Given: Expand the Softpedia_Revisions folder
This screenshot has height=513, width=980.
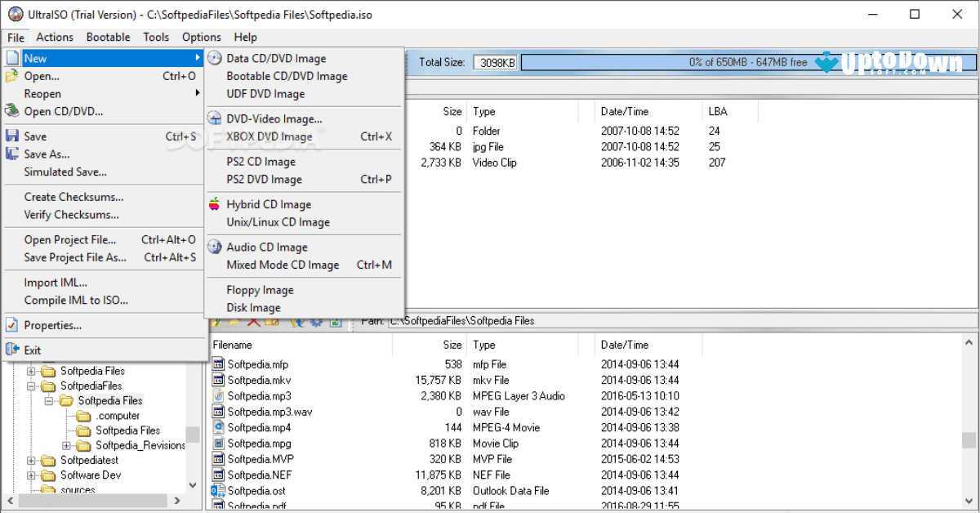Looking at the screenshot, I should coord(66,445).
